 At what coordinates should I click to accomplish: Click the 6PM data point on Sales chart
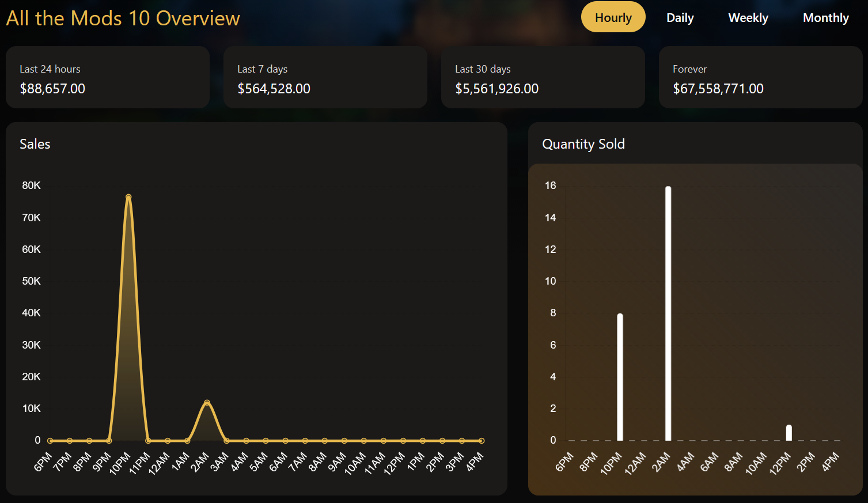pos(50,440)
